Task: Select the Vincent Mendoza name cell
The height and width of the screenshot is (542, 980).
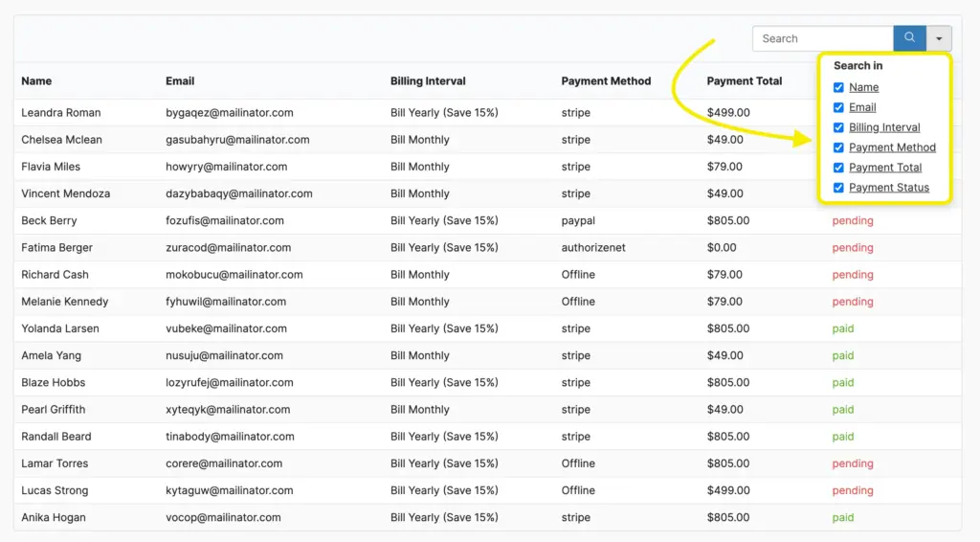Action: click(x=66, y=193)
